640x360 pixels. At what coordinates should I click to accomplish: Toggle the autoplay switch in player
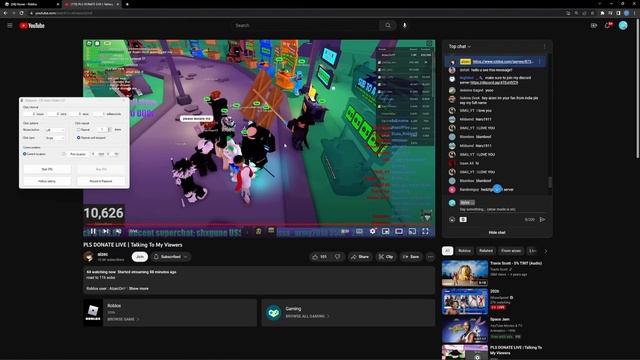345,231
